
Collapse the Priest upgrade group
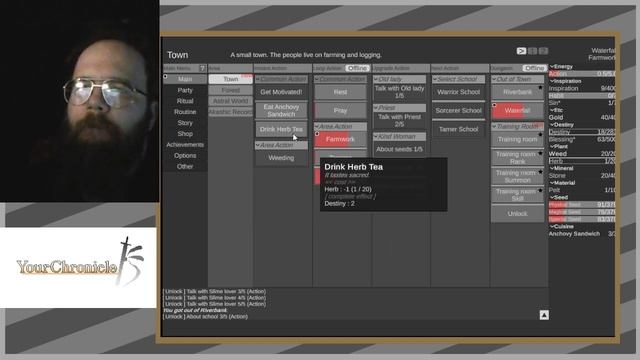[400, 108]
